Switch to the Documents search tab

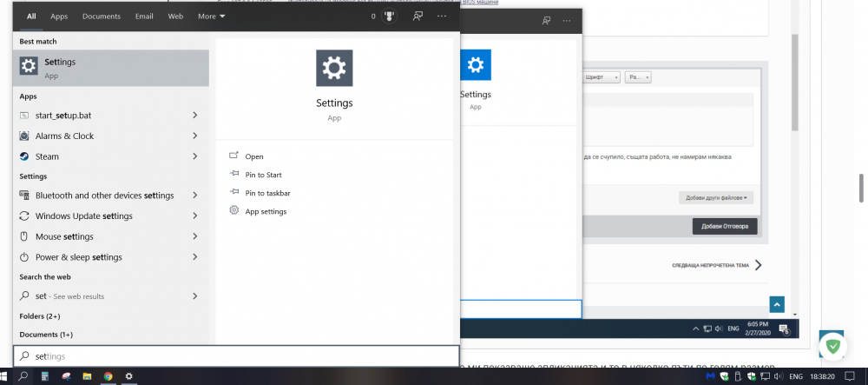102,17
